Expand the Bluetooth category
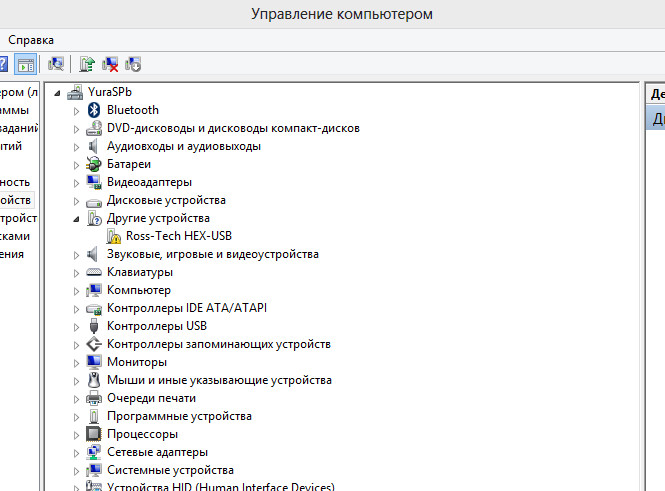 click(76, 111)
